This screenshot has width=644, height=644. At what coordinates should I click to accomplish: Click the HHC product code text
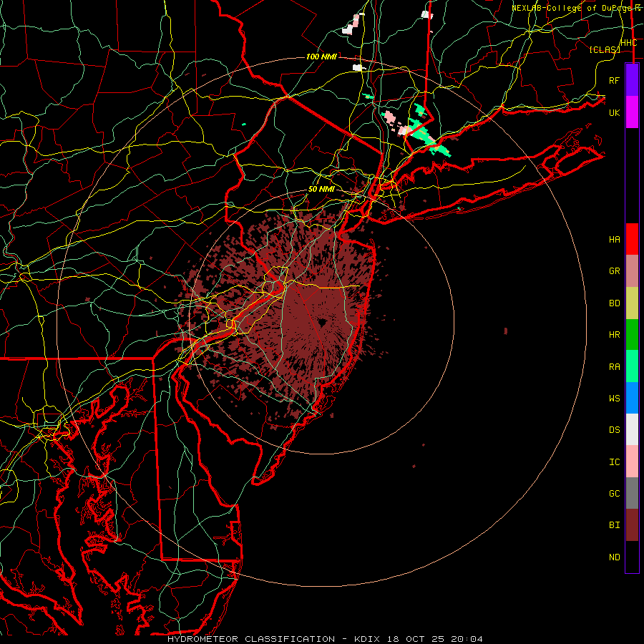(629, 43)
